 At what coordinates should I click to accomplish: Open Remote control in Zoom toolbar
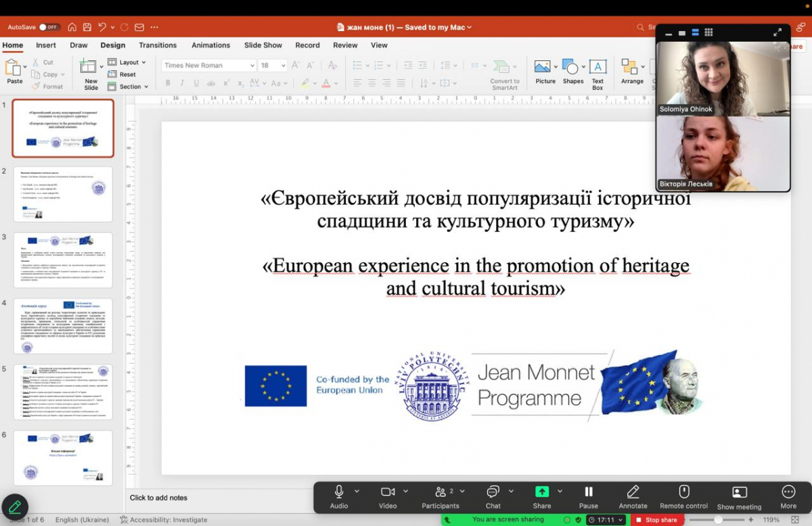coord(683,492)
